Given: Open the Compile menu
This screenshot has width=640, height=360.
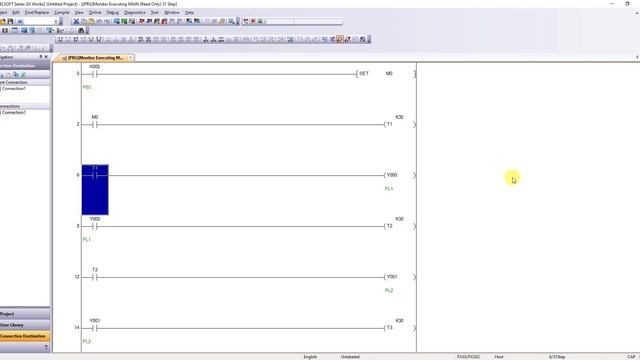Looking at the screenshot, I should (x=62, y=13).
